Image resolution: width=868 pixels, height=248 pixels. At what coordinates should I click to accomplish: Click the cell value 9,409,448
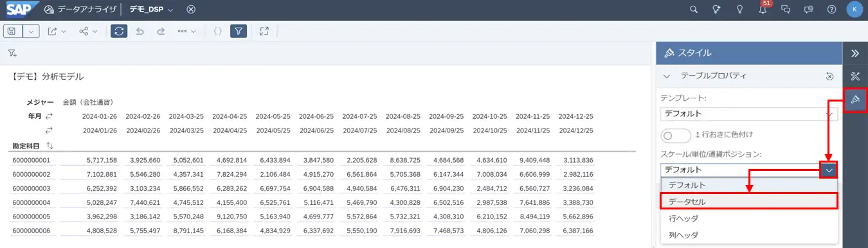pyautogui.click(x=534, y=160)
